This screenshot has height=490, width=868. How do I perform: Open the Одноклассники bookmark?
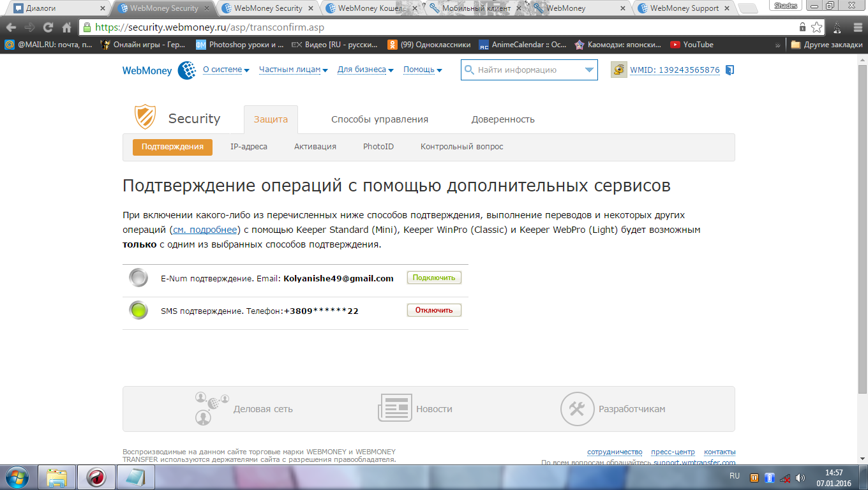(429, 45)
